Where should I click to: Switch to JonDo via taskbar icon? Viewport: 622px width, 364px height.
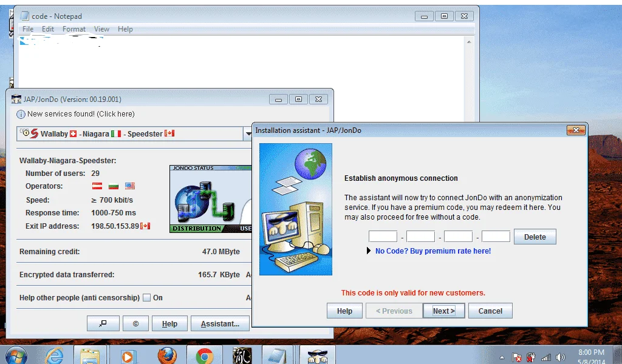tap(317, 356)
